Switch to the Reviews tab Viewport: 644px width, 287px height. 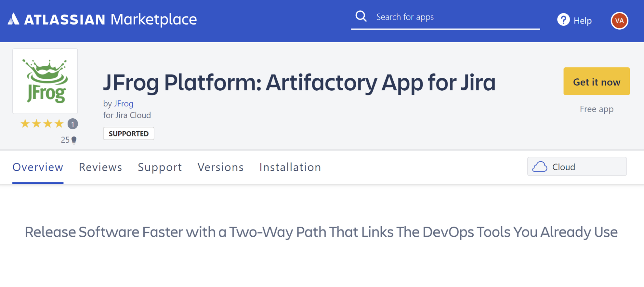101,167
